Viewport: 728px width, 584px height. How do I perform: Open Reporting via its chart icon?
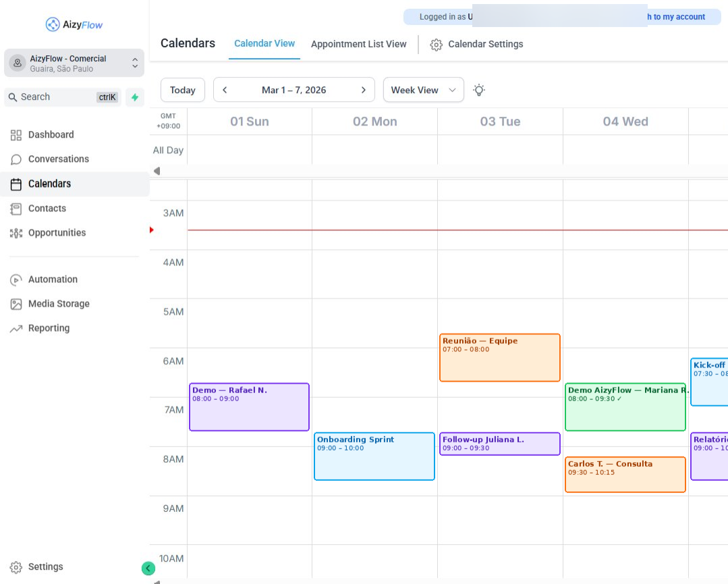15,328
